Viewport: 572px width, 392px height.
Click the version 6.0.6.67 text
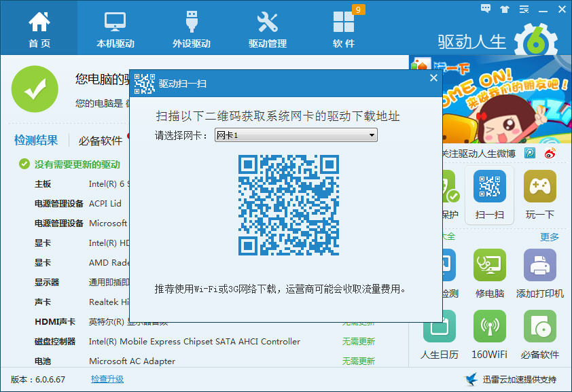[38, 380]
